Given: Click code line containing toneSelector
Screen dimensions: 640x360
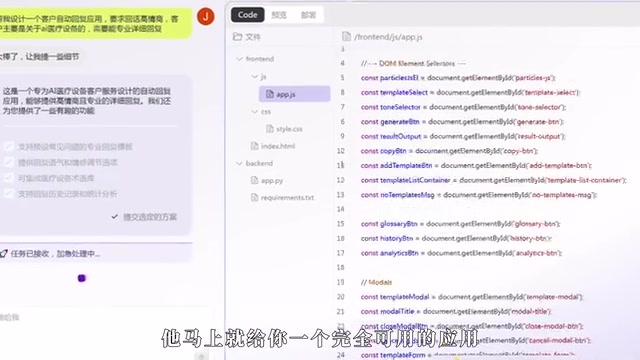Looking at the screenshot, I should pos(463,107).
